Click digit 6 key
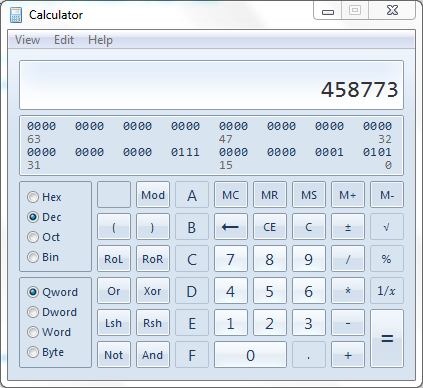The height and width of the screenshot is (388, 423). click(x=309, y=291)
